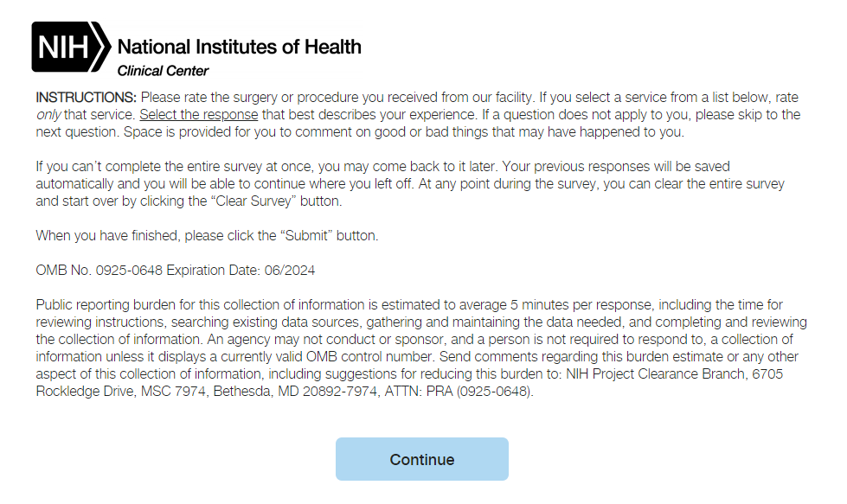847x504 pixels.
Task: Click the "ATTN: PRA (0925-0648)" text
Action: coord(464,392)
